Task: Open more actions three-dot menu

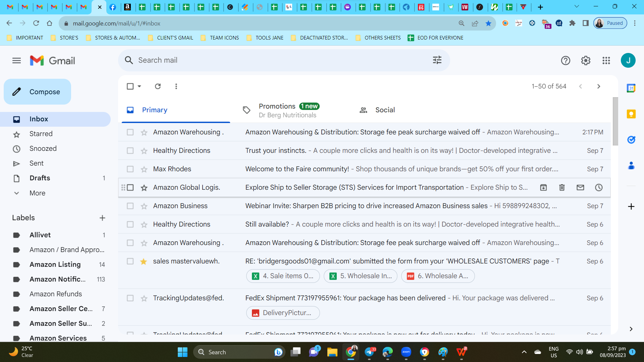Action: 176,86
